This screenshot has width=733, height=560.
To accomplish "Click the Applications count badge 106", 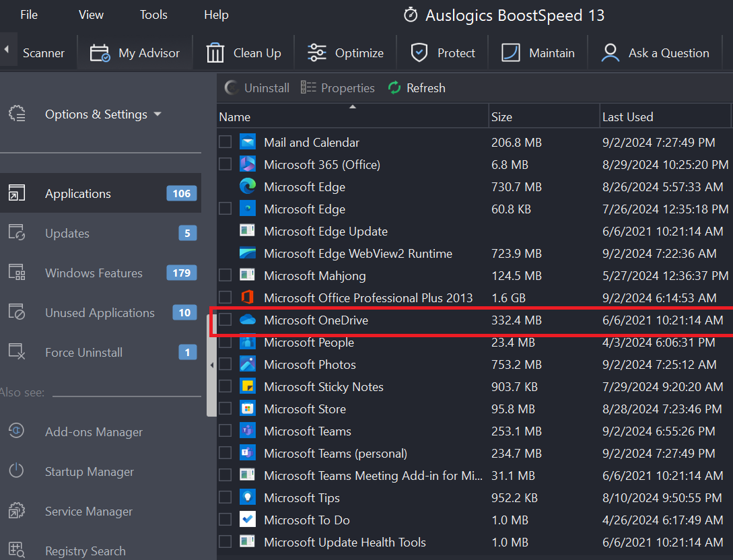I will pyautogui.click(x=181, y=194).
